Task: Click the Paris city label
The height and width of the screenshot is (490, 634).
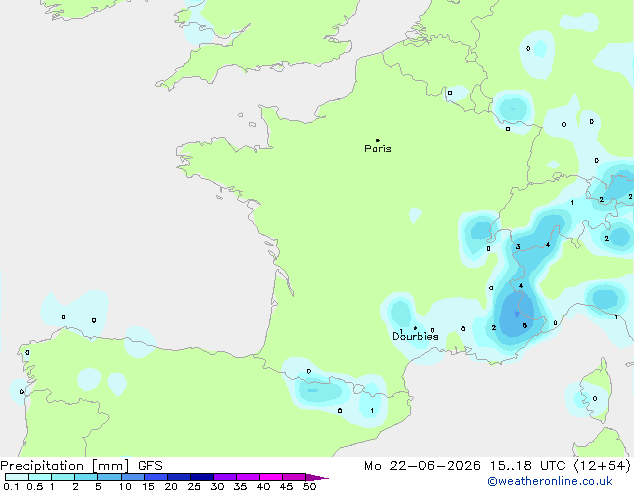Action: point(378,149)
